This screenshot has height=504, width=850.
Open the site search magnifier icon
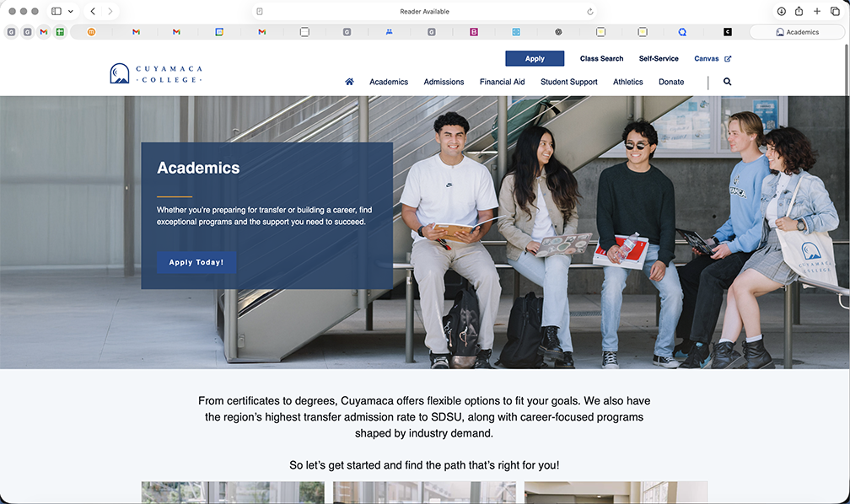pyautogui.click(x=728, y=82)
